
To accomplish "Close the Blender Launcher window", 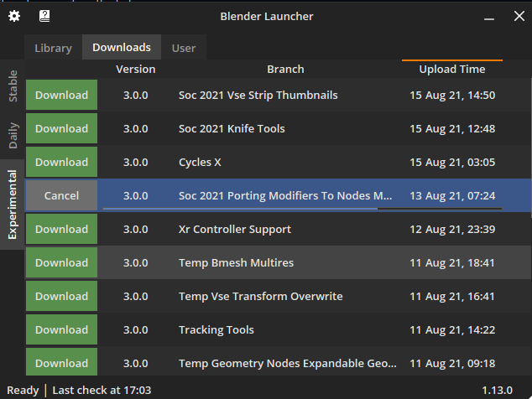I will [x=519, y=16].
